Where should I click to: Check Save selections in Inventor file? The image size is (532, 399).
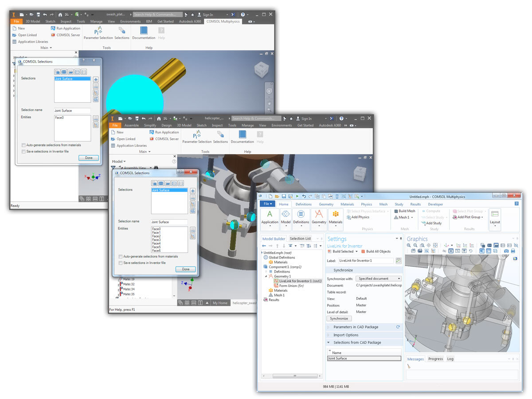click(x=120, y=262)
